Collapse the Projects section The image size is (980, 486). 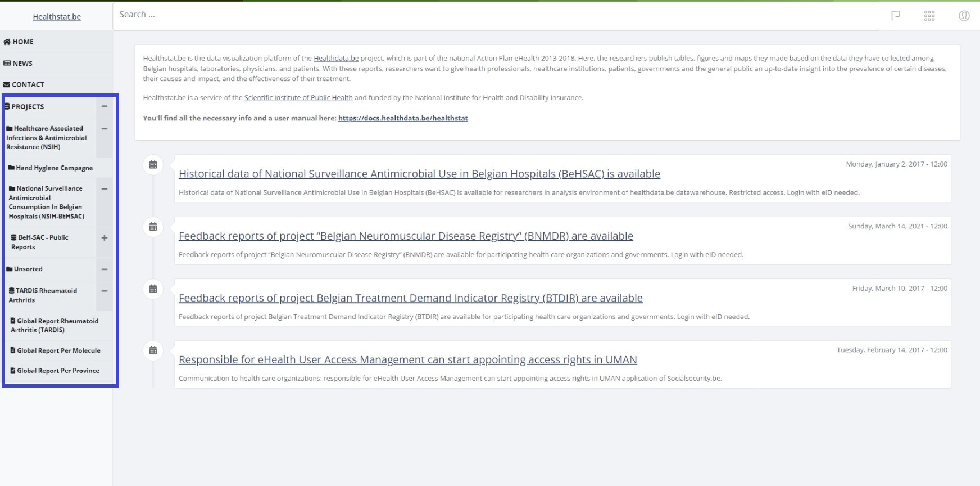tap(105, 106)
